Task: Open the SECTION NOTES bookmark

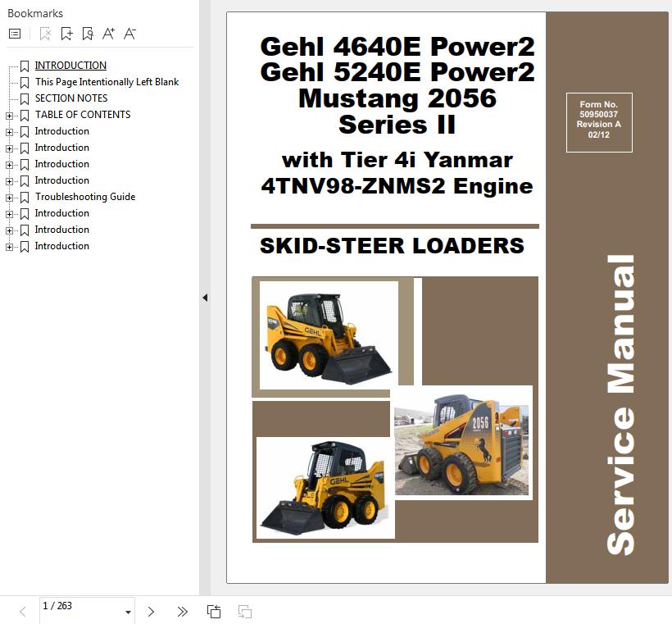Action: (x=71, y=98)
